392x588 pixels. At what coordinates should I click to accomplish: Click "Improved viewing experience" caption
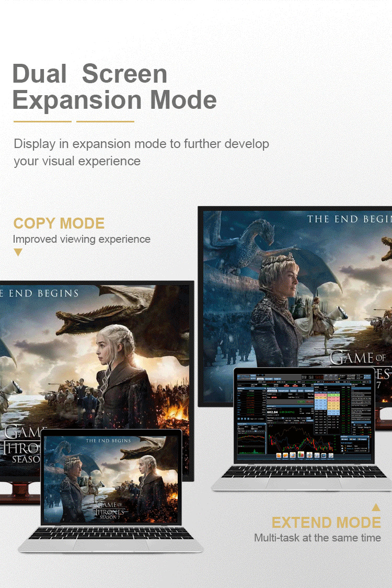pyautogui.click(x=82, y=239)
